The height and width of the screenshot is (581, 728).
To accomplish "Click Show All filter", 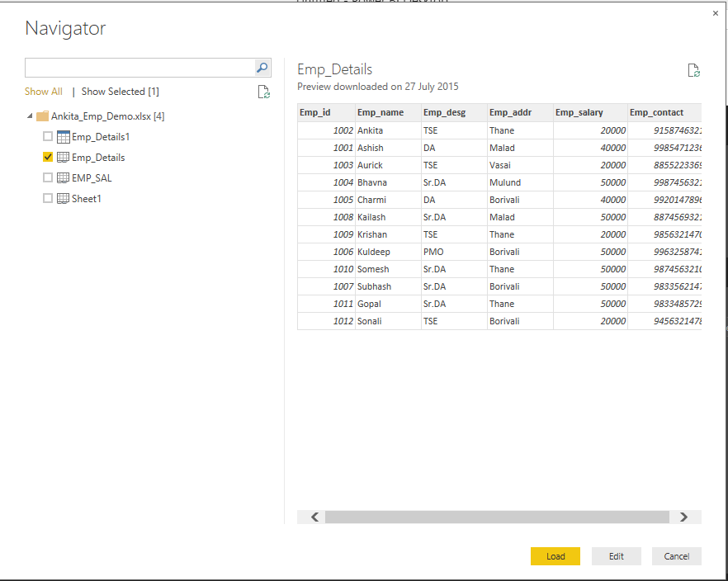I will tap(44, 92).
